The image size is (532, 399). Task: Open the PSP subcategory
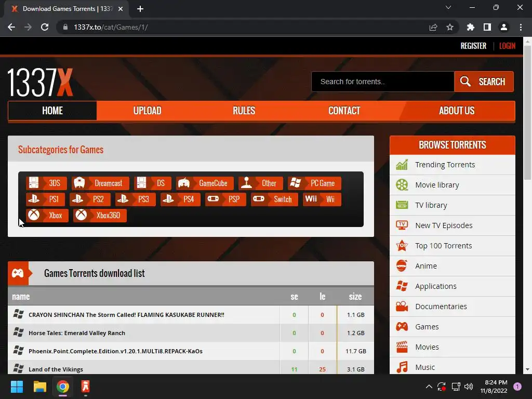(x=225, y=199)
